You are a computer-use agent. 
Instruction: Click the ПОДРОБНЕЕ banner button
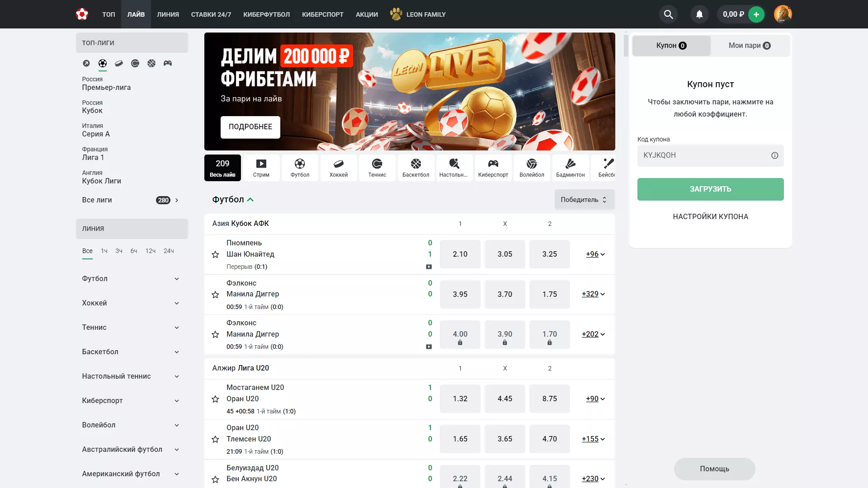[x=250, y=127]
